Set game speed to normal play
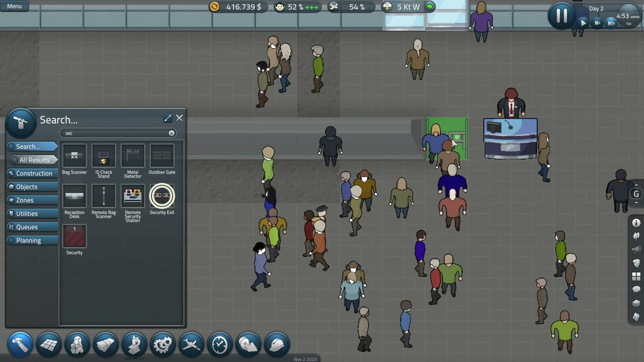This screenshot has height=362, width=644. [x=583, y=23]
